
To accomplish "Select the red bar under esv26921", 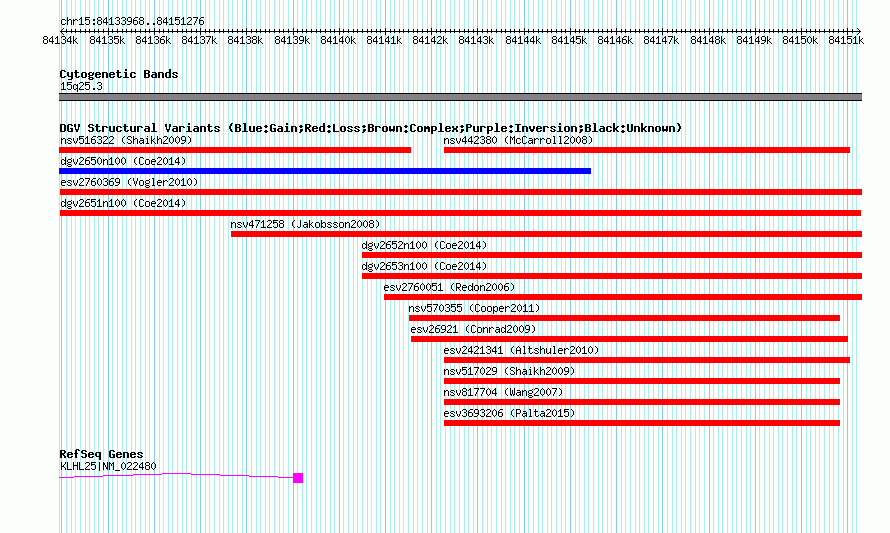I will click(629, 339).
